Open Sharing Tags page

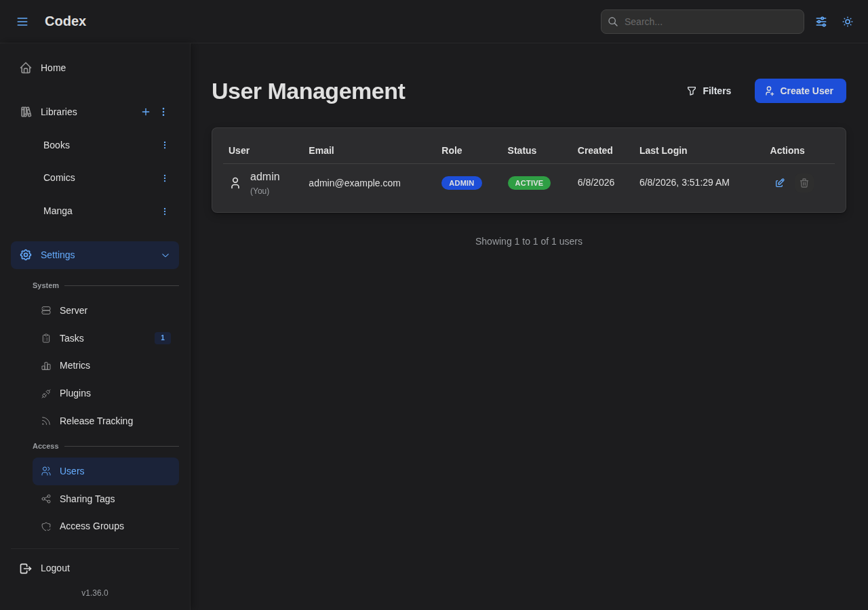click(x=106, y=499)
